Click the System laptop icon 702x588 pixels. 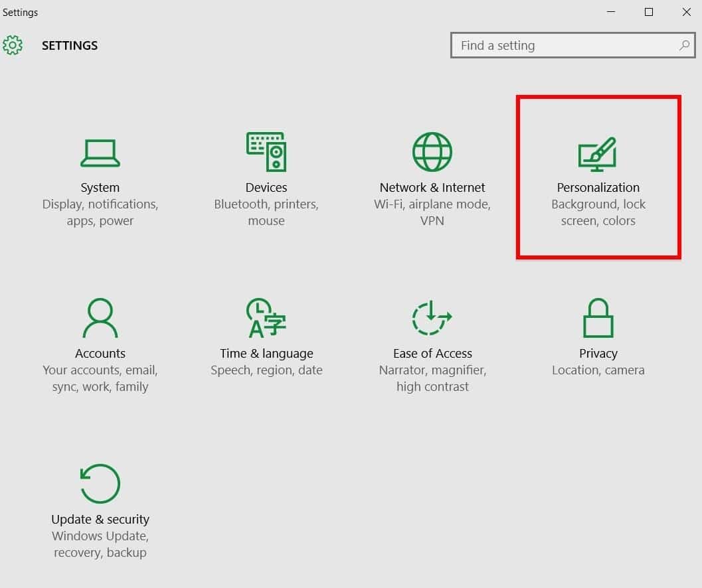point(100,153)
